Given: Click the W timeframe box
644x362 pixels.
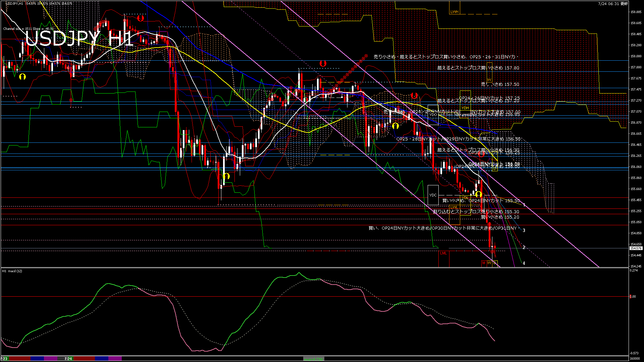Looking at the screenshot, I should click(489, 263).
